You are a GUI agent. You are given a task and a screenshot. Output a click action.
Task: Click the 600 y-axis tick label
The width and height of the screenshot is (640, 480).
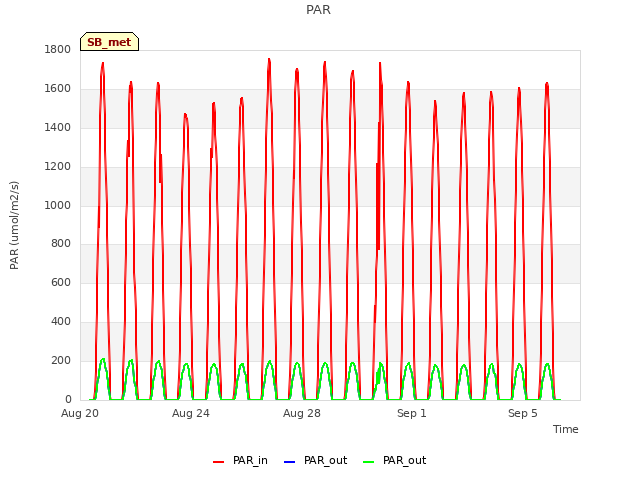pyautogui.click(x=61, y=282)
